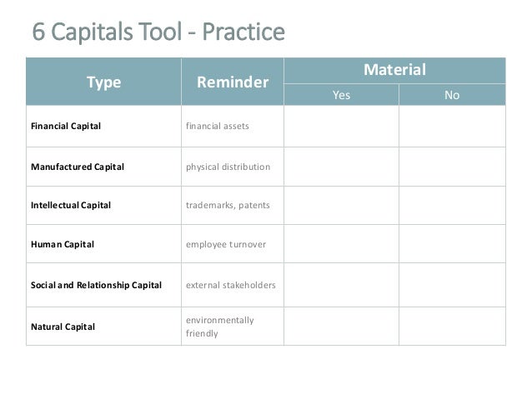Click the "employee turnover" reminder text
532x399 pixels.
click(x=225, y=245)
